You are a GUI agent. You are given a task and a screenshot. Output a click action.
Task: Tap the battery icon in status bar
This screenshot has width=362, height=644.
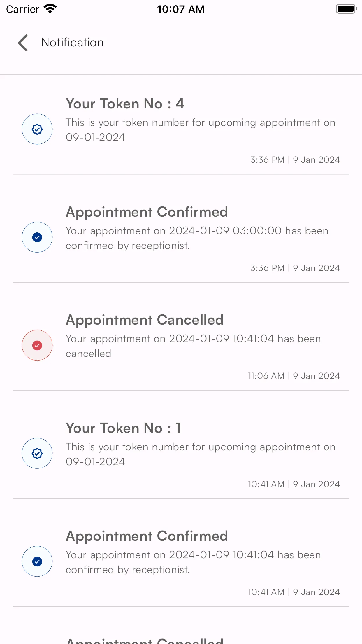346,9
